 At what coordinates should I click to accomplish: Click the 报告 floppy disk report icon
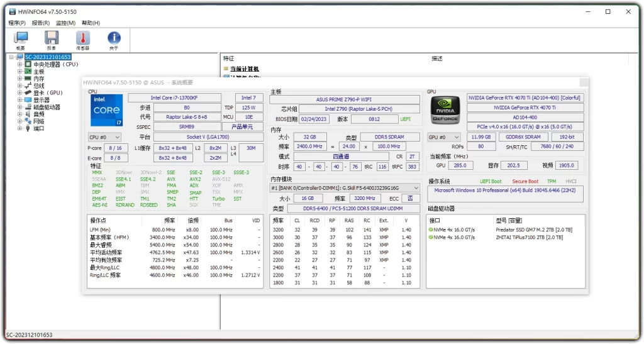(x=52, y=38)
